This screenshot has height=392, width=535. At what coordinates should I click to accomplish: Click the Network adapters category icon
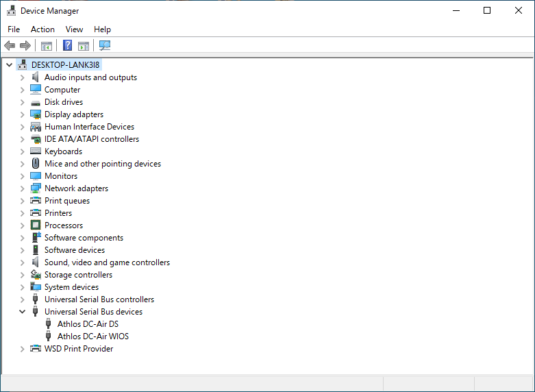pyautogui.click(x=36, y=188)
